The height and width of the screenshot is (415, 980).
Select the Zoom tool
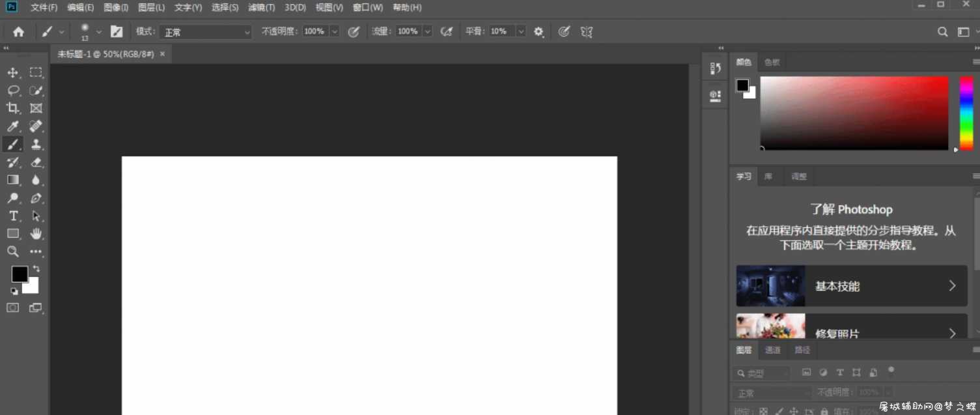(12, 251)
